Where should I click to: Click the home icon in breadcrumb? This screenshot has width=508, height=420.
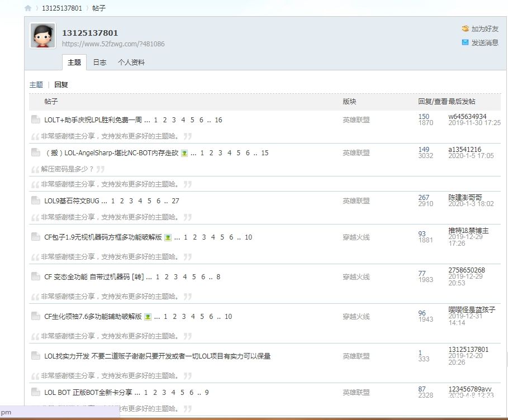[28, 8]
